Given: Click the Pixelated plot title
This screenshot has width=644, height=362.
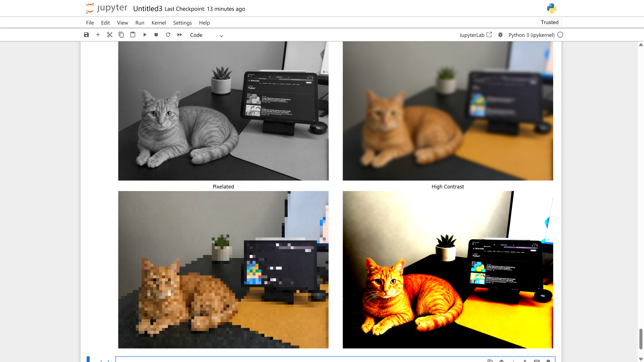Looking at the screenshot, I should tap(223, 187).
